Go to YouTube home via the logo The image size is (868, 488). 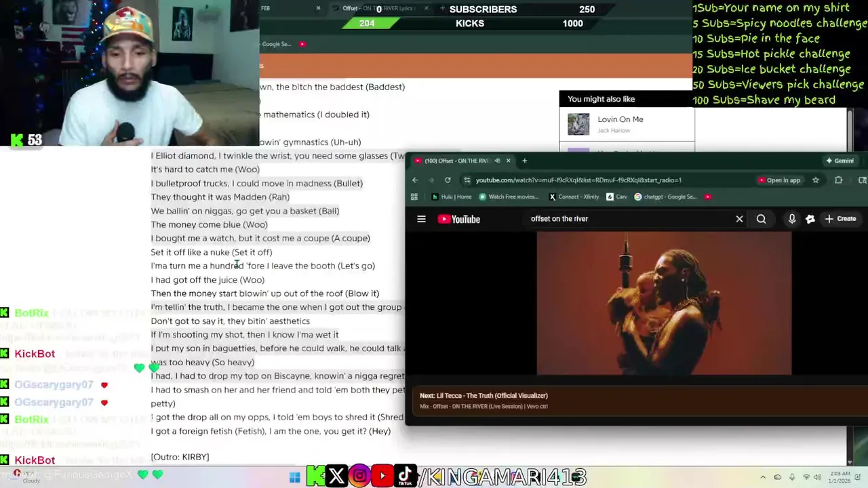[x=459, y=219]
